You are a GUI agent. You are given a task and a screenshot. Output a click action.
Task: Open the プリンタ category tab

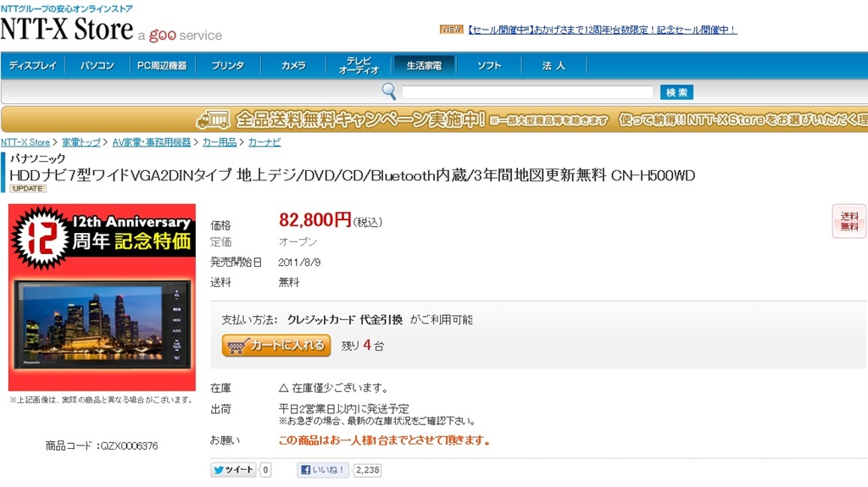(227, 65)
